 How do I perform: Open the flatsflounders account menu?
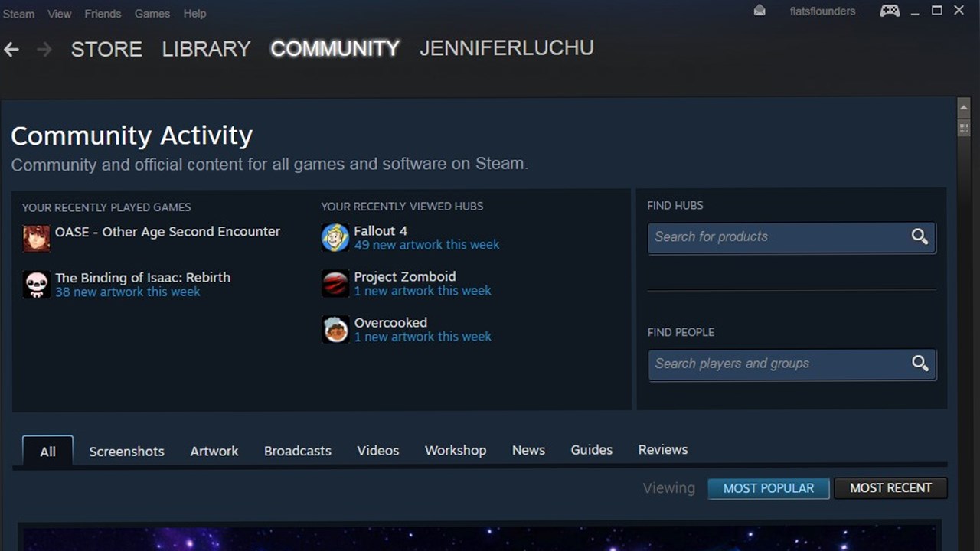[x=822, y=11]
